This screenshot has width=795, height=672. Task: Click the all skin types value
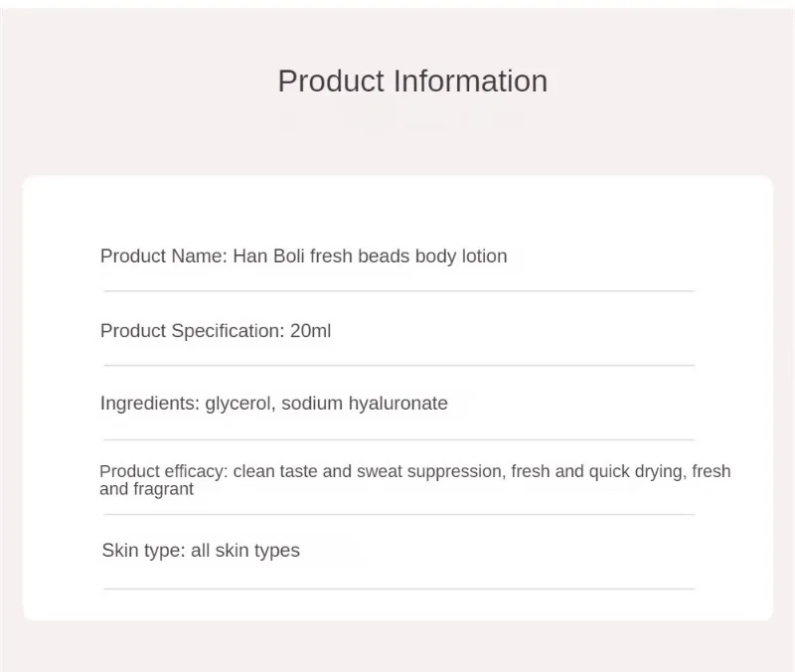[x=244, y=551]
